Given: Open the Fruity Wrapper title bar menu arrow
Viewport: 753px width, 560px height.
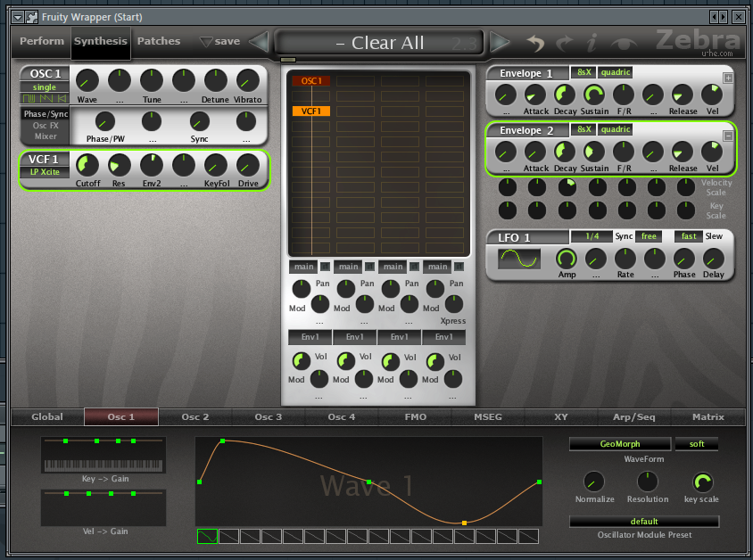Looking at the screenshot, I should [18, 17].
